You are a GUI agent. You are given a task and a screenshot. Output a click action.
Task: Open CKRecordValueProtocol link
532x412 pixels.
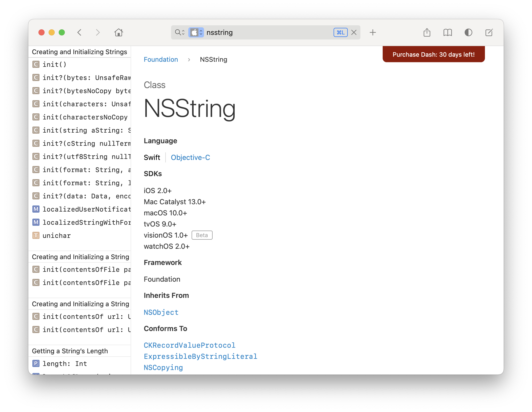click(x=189, y=345)
